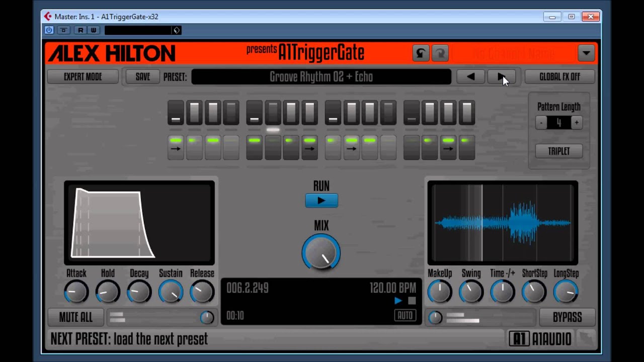This screenshot has width=644, height=362.
Task: Click the corner icon right of A1AUDIO logo
Action: (587, 339)
